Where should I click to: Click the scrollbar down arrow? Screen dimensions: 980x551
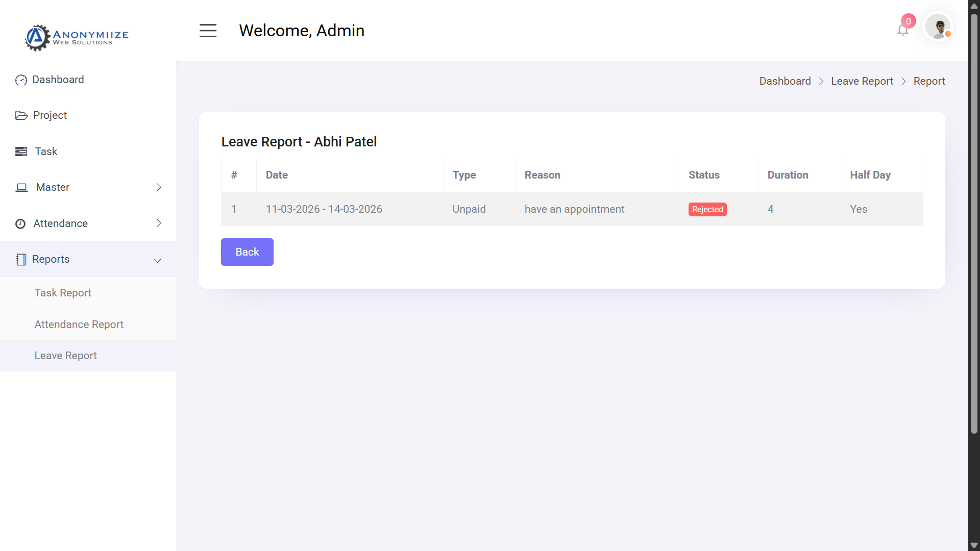974,545
